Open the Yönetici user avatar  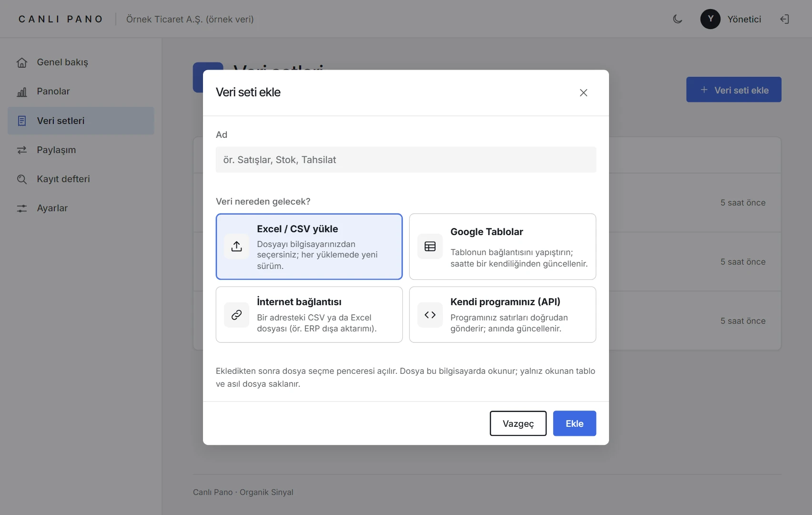(710, 19)
